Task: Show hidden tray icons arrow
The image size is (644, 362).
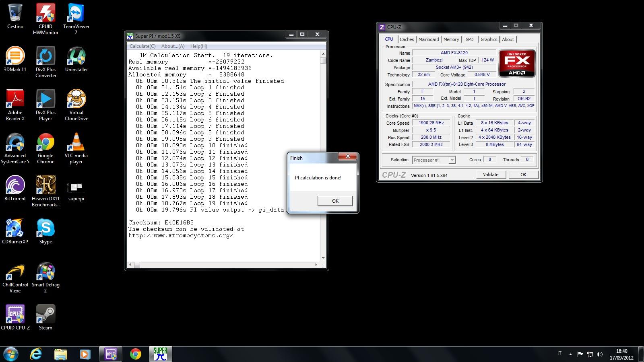Action: coord(570,354)
